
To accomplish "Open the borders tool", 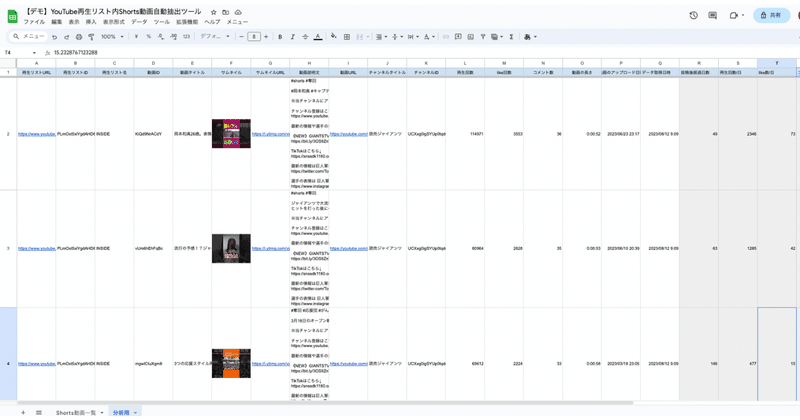I will (347, 37).
